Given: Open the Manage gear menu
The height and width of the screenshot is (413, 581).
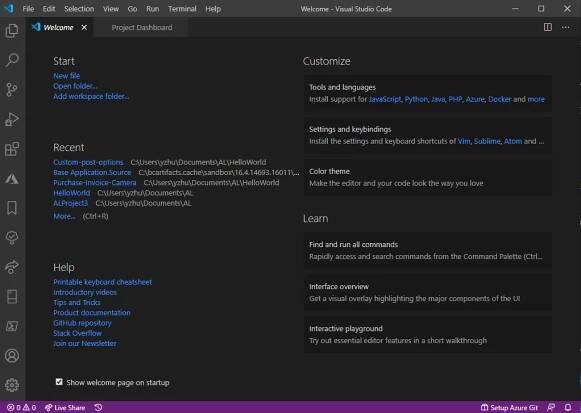Looking at the screenshot, I should pyautogui.click(x=12, y=385).
